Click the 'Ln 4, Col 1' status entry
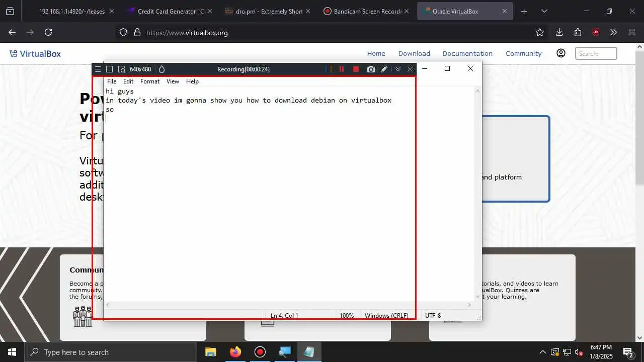Viewport: 644px width, 362px height. [x=284, y=316]
